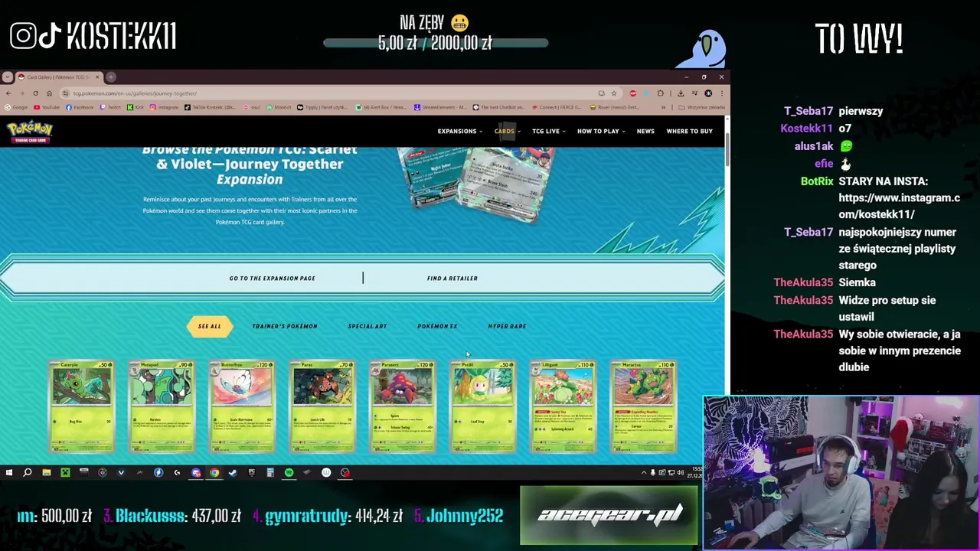Open the Instagram bookmark
Screen dimensions: 980x551
(164, 107)
